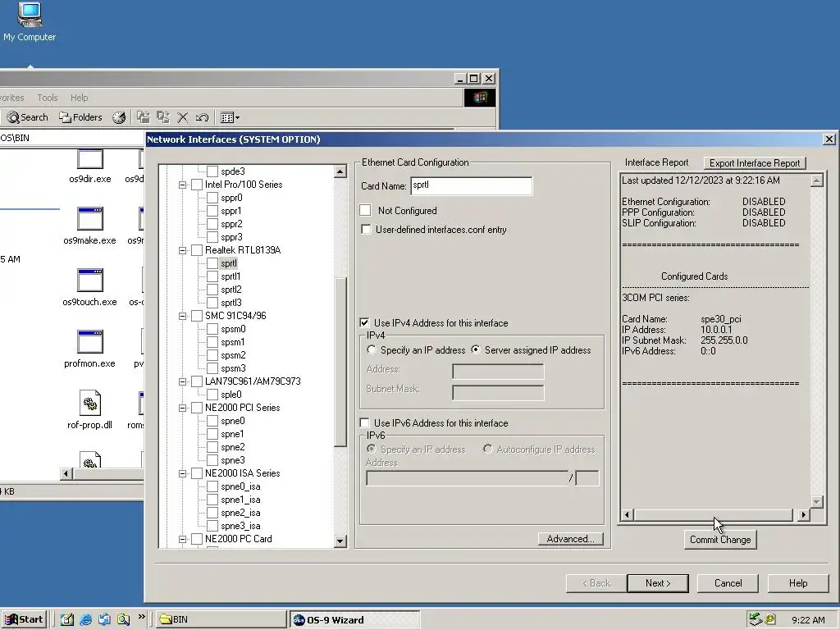
Task: Click the Delete X icon in Explorer toolbar
Action: coord(183,117)
